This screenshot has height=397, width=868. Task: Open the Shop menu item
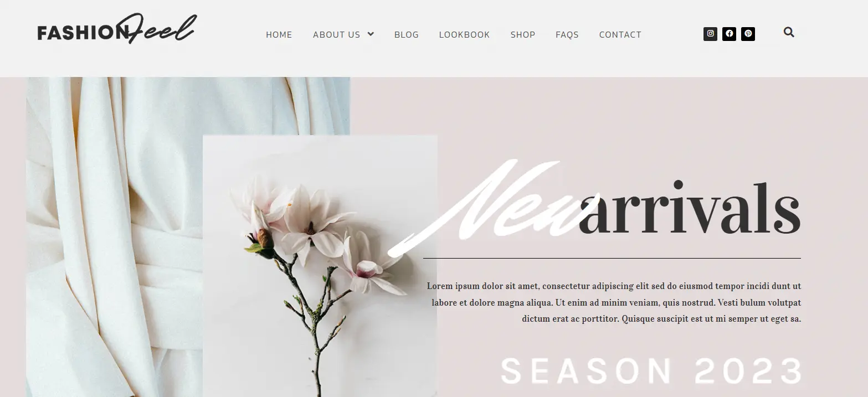pos(523,35)
